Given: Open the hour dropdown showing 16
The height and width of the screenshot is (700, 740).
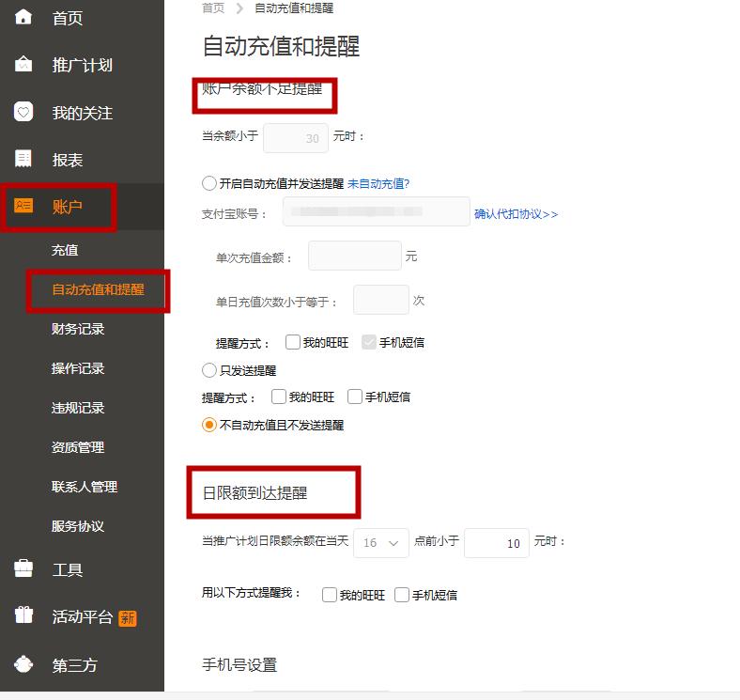Looking at the screenshot, I should [x=381, y=543].
